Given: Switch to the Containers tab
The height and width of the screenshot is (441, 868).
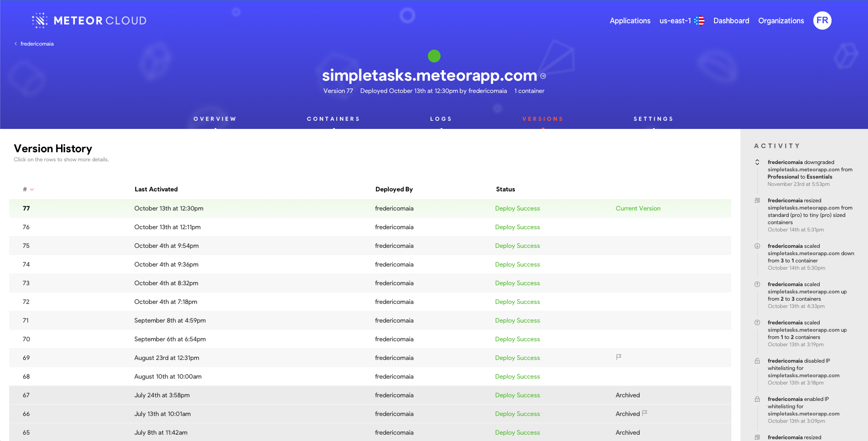Looking at the screenshot, I should [334, 119].
